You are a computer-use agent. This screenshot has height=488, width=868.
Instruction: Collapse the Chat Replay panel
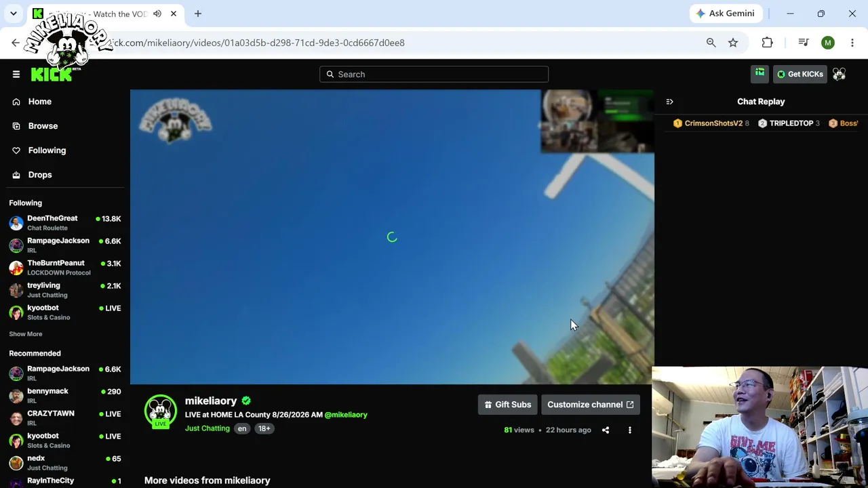click(669, 102)
